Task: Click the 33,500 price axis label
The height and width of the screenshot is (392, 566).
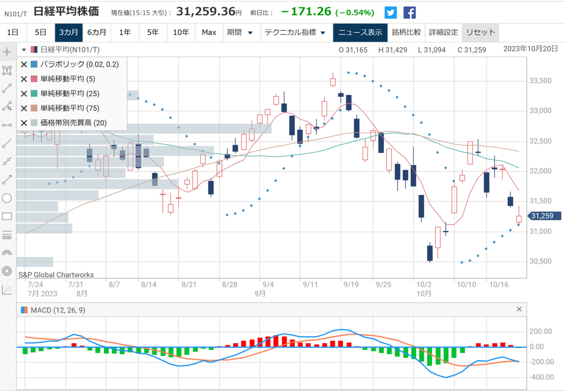Action: coord(541,81)
